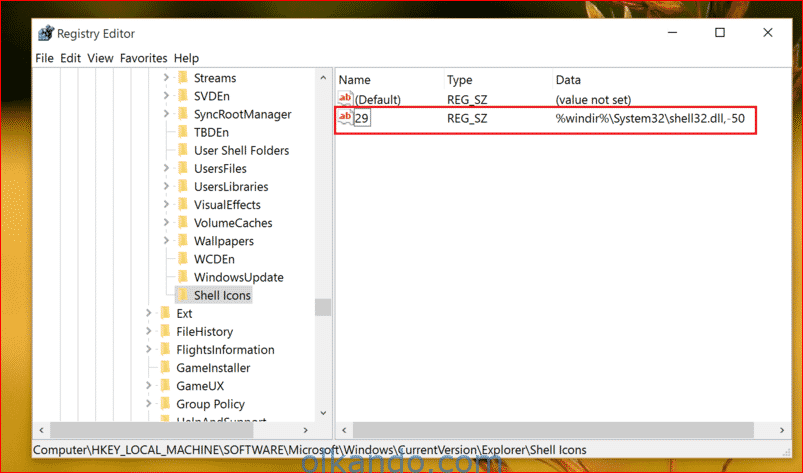Click the string value icon of entry 29
803x473 pixels.
tap(345, 117)
